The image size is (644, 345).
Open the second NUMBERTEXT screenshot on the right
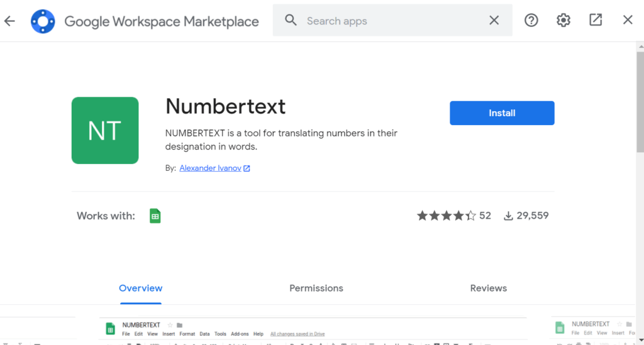593,331
